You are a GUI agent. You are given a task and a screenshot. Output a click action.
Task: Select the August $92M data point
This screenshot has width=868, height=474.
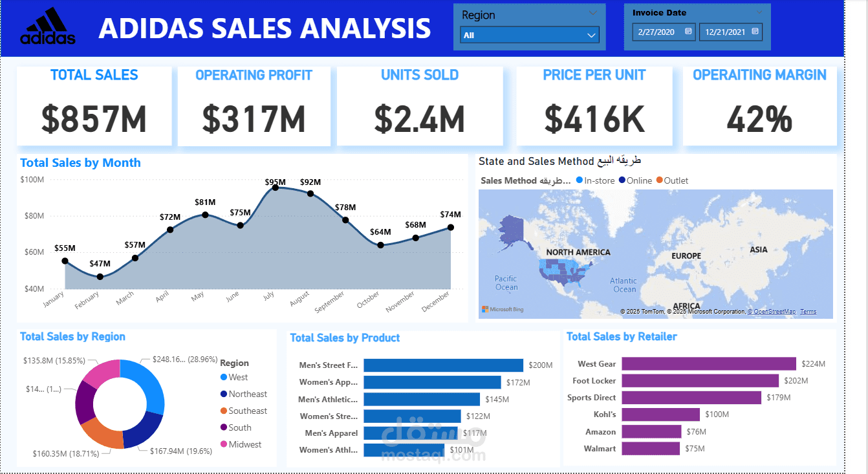click(310, 193)
